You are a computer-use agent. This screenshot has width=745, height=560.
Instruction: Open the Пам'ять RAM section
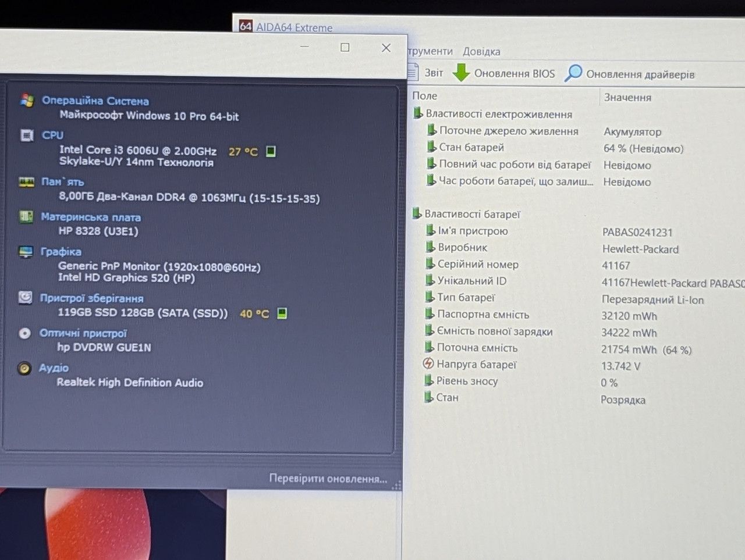point(63,182)
